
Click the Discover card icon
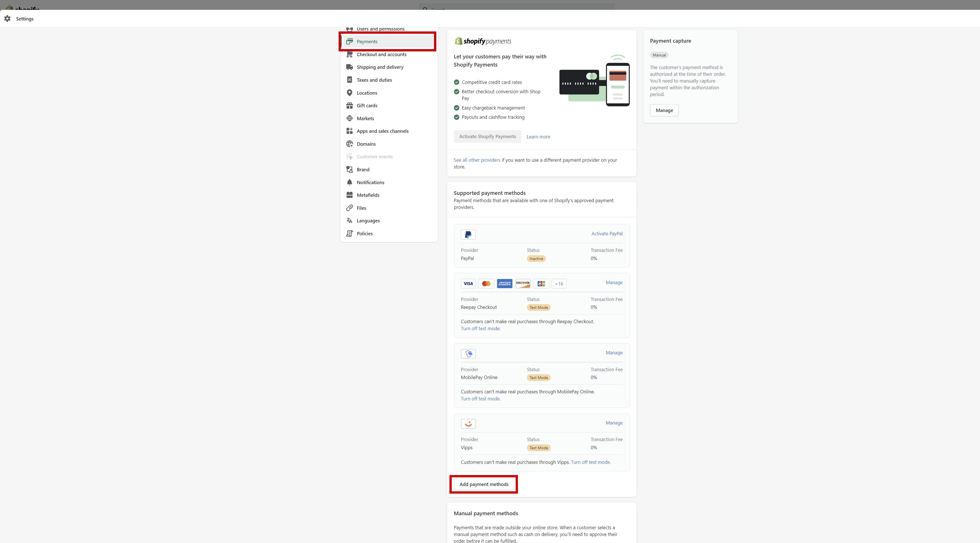click(523, 284)
